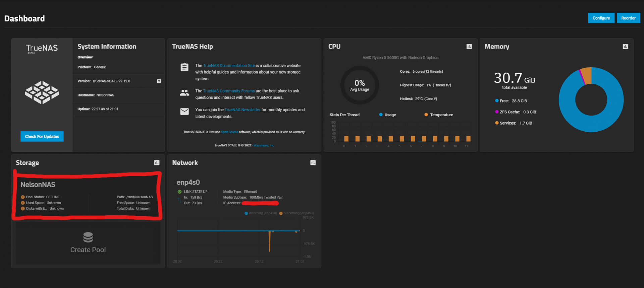Click Media Subtype 100Mb/s Twisted Pair text
Viewport: 644px width, 288px height.
click(x=253, y=198)
